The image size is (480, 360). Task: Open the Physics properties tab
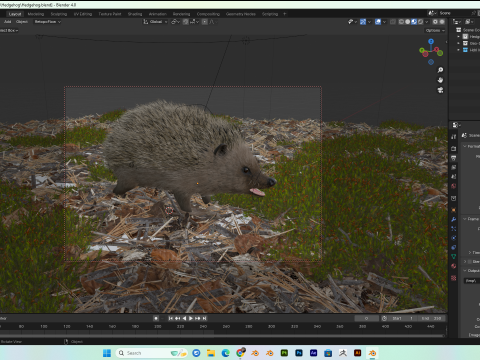click(453, 238)
